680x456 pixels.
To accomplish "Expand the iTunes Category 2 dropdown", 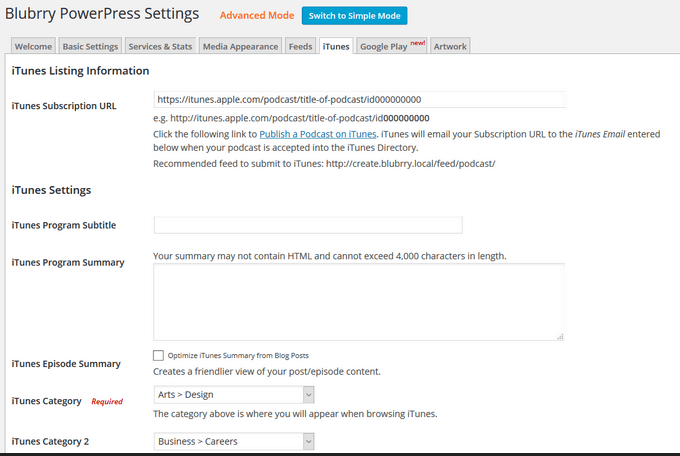I will point(234,441).
